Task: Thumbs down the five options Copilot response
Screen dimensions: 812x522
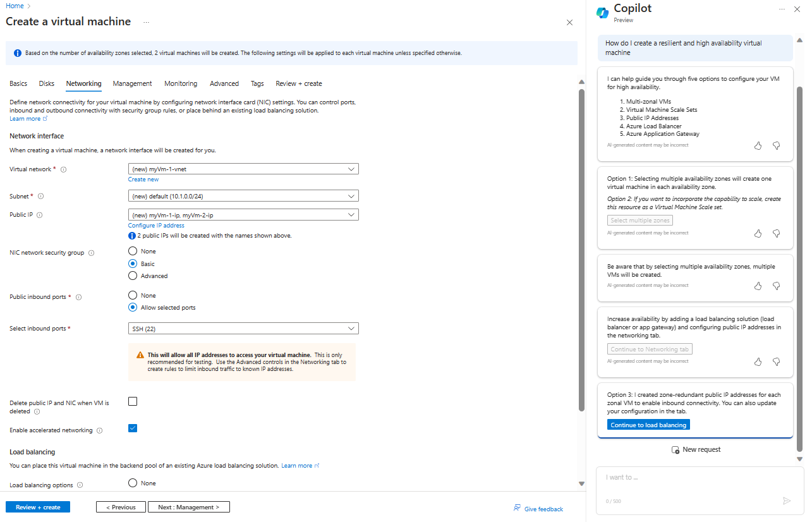Action: 777,145
